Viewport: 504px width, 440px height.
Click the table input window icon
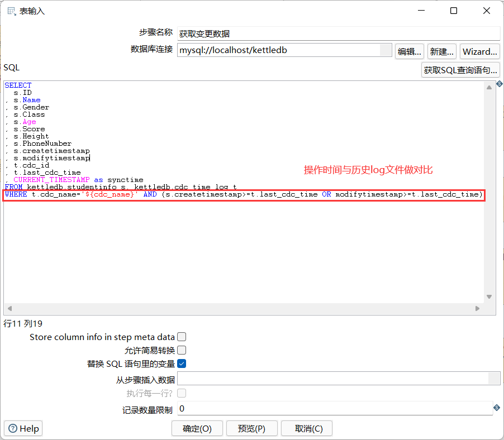tap(12, 11)
